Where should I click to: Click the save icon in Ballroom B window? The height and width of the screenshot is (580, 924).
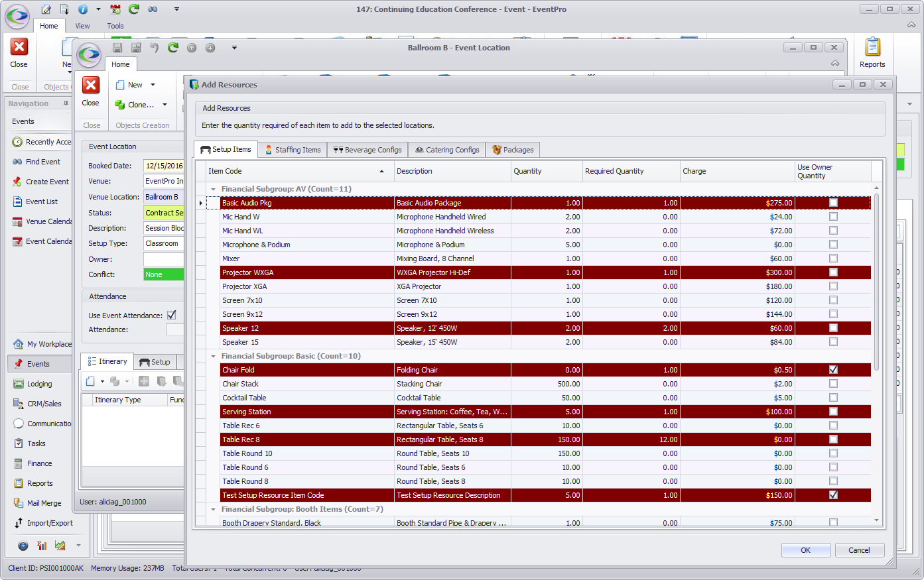(x=117, y=48)
